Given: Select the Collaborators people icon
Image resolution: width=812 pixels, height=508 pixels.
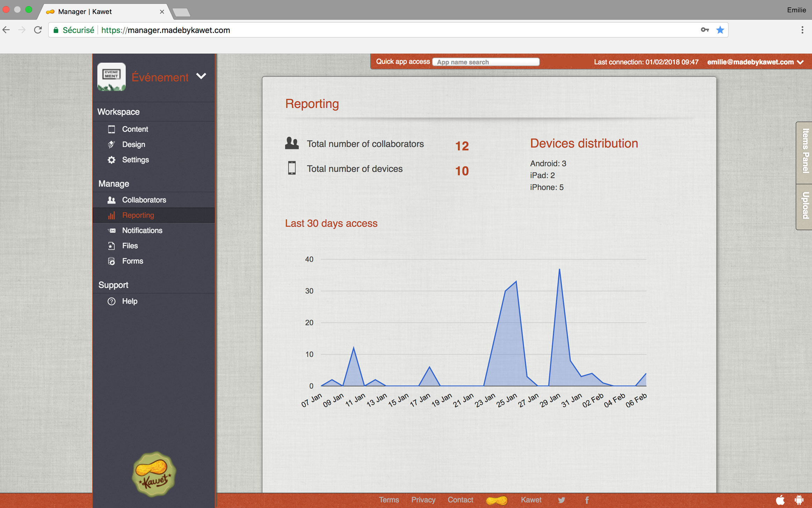Looking at the screenshot, I should click(111, 200).
